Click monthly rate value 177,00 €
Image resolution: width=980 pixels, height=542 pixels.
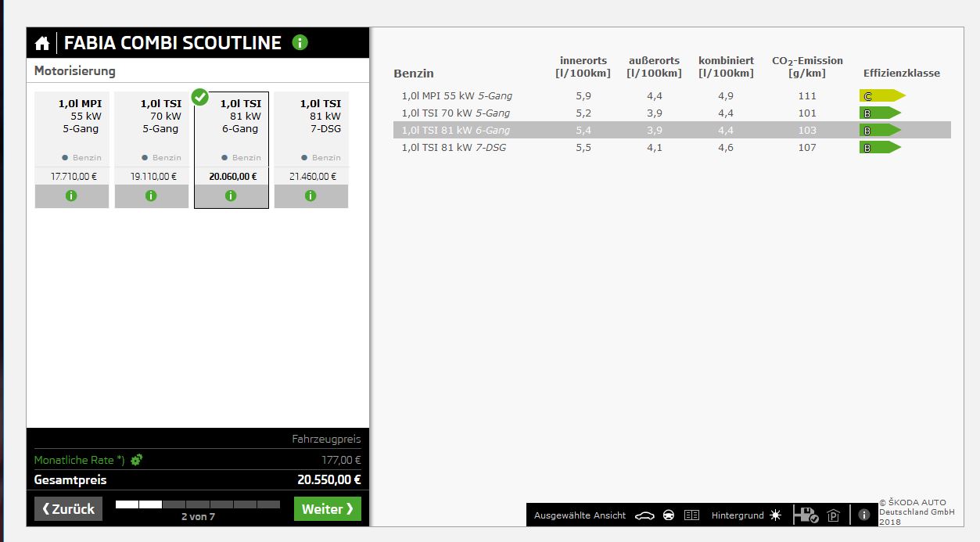(x=342, y=461)
